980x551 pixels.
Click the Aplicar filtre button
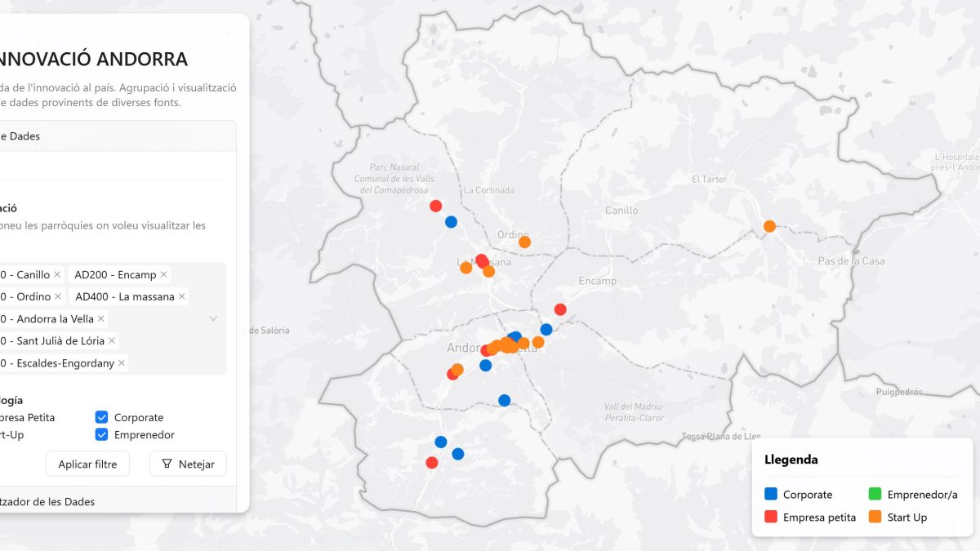pyautogui.click(x=87, y=464)
